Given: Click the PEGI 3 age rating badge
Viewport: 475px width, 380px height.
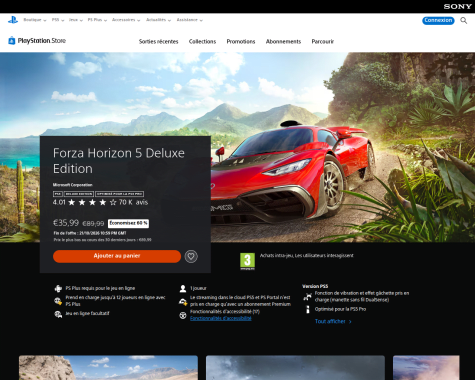Looking at the screenshot, I should click(247, 261).
